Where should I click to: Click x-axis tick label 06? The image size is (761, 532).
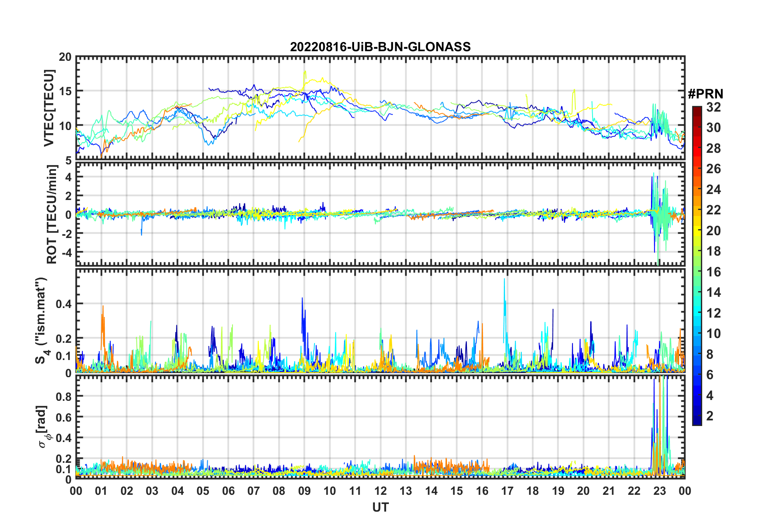click(228, 491)
